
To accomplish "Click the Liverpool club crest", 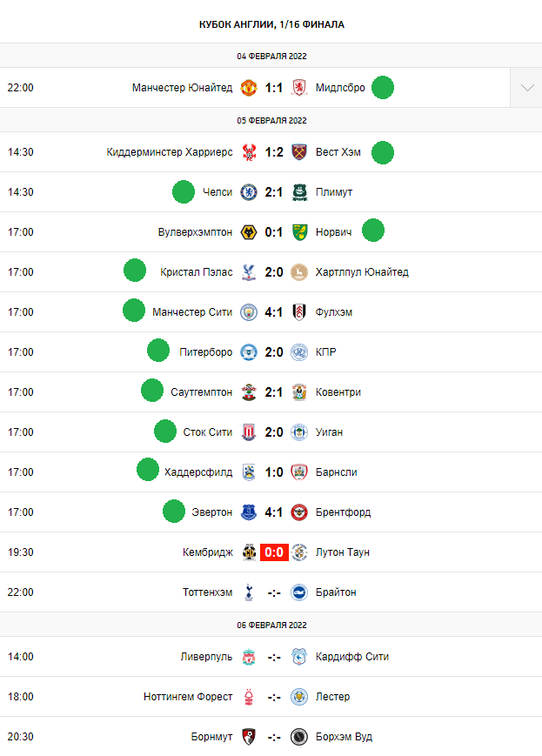I will coord(249,657).
